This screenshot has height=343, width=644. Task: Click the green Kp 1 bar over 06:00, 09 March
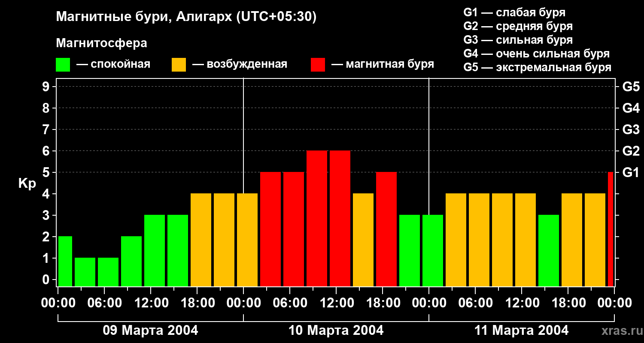point(108,272)
